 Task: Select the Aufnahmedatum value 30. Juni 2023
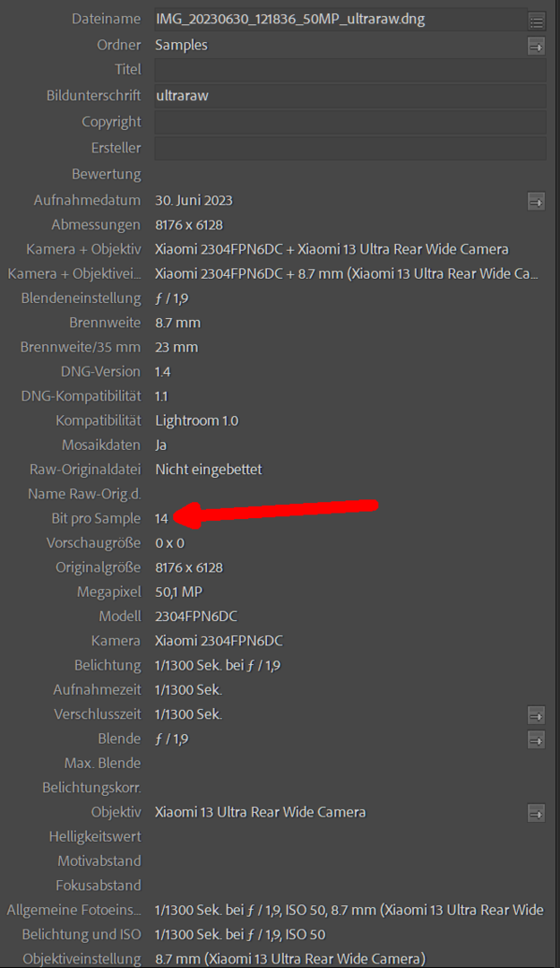194,200
